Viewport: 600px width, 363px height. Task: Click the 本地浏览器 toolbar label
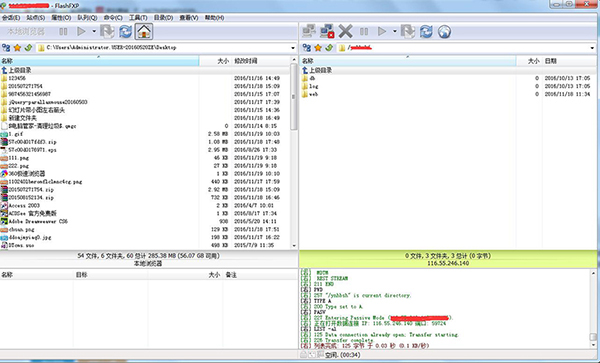[26, 31]
